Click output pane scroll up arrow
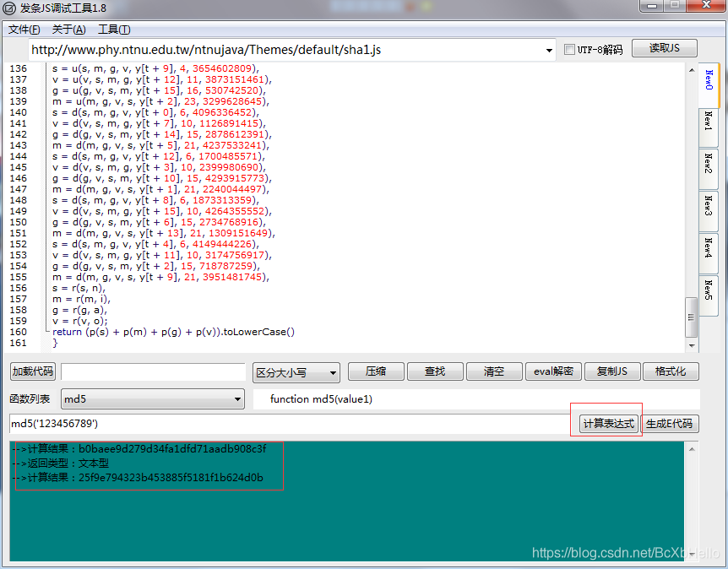The image size is (728, 569). tap(692, 449)
